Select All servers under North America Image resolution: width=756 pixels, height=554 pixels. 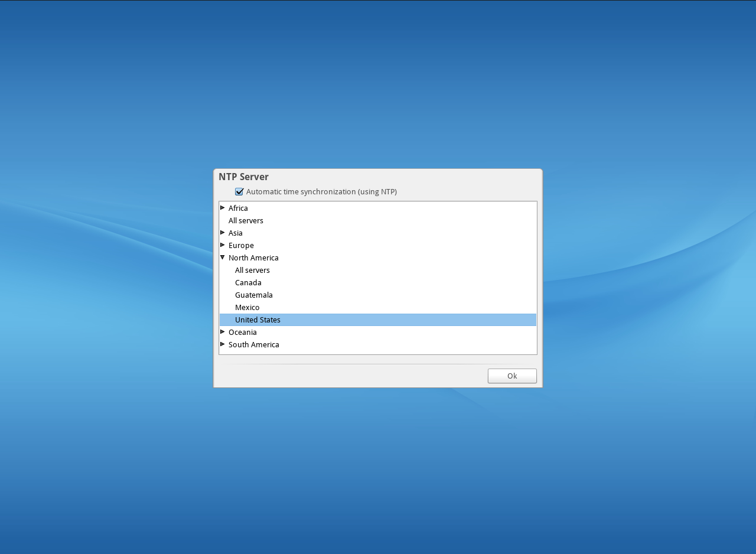(252, 270)
